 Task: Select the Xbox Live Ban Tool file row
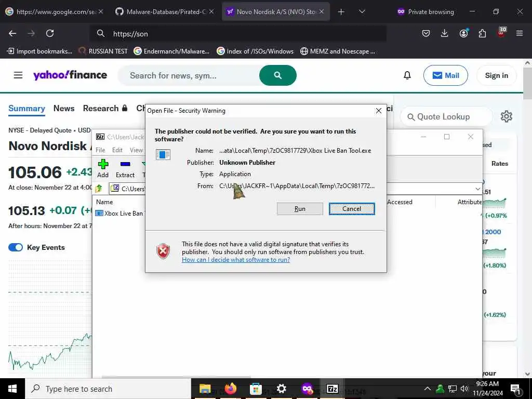coord(119,213)
